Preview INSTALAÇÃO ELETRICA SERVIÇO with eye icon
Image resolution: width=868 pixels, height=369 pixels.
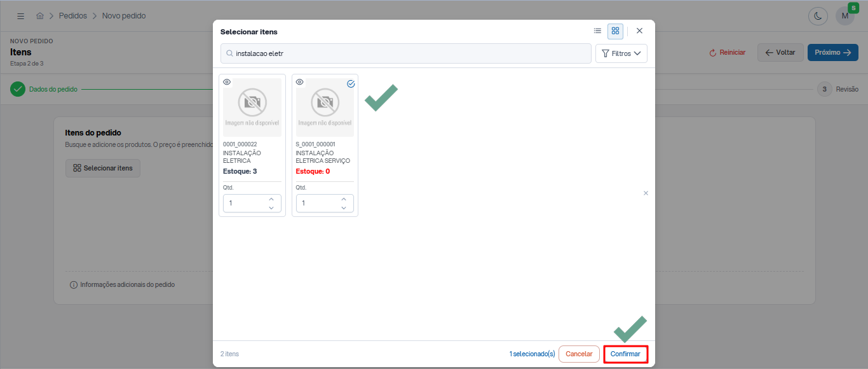click(300, 82)
